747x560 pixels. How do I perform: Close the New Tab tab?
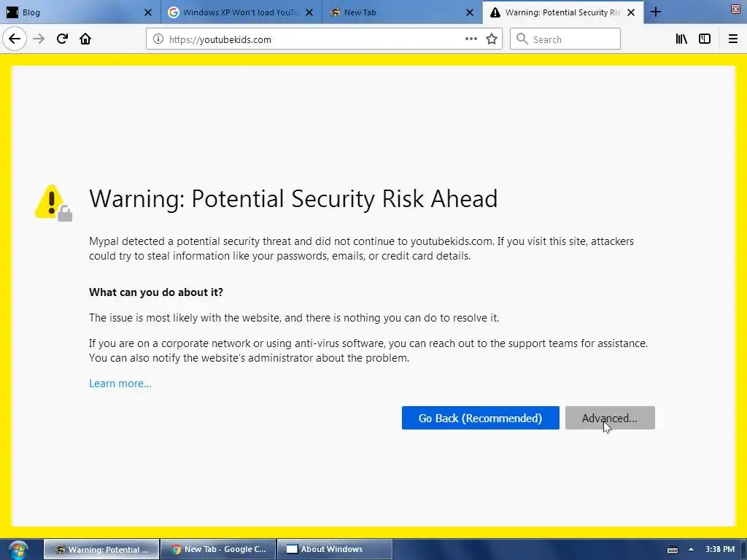pos(470,12)
